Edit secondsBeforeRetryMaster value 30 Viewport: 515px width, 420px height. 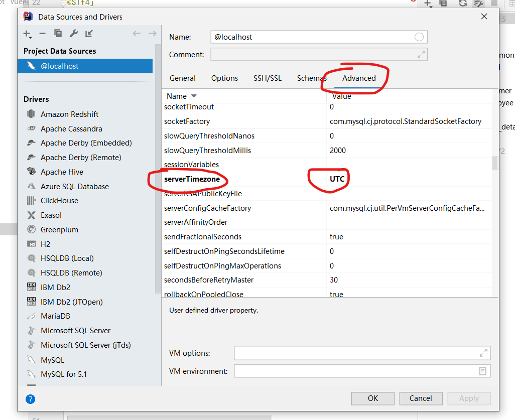[334, 280]
